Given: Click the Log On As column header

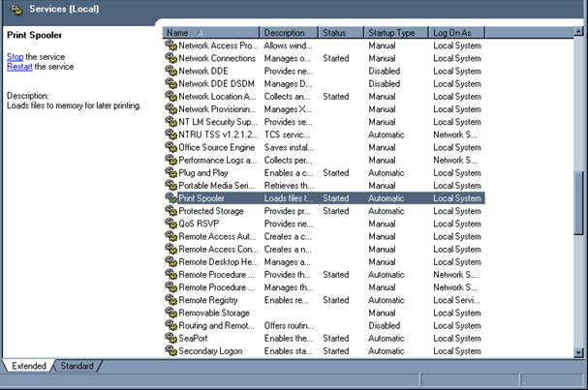Looking at the screenshot, I should tap(455, 33).
